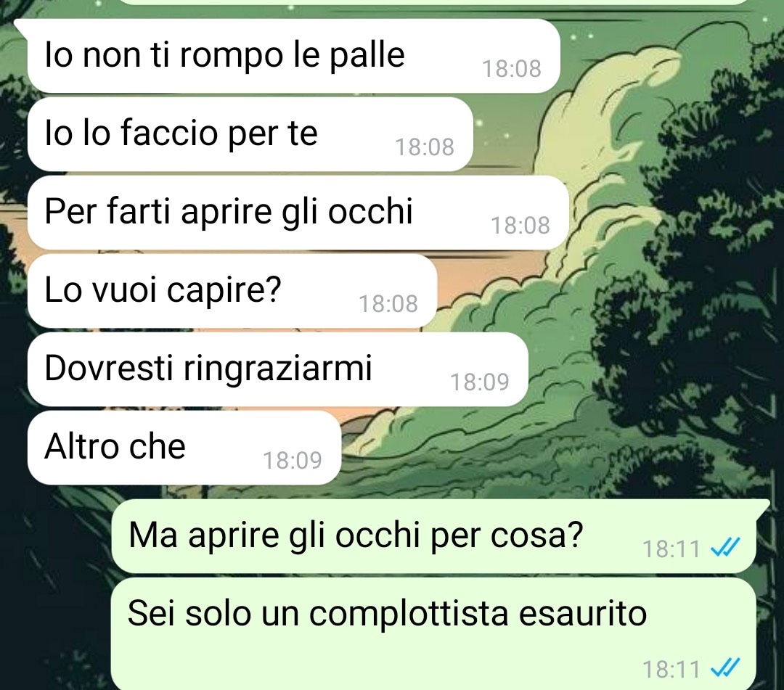Click 18:11 time on "Ma aprire gli occhi"
This screenshot has width=784, height=690.
671,549
